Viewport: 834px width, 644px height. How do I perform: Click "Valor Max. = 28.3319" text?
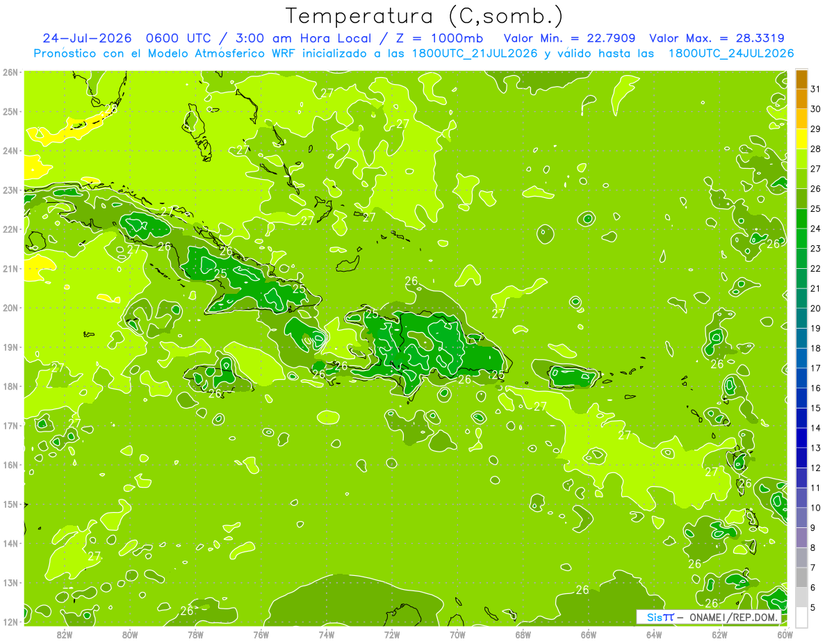tap(717, 38)
